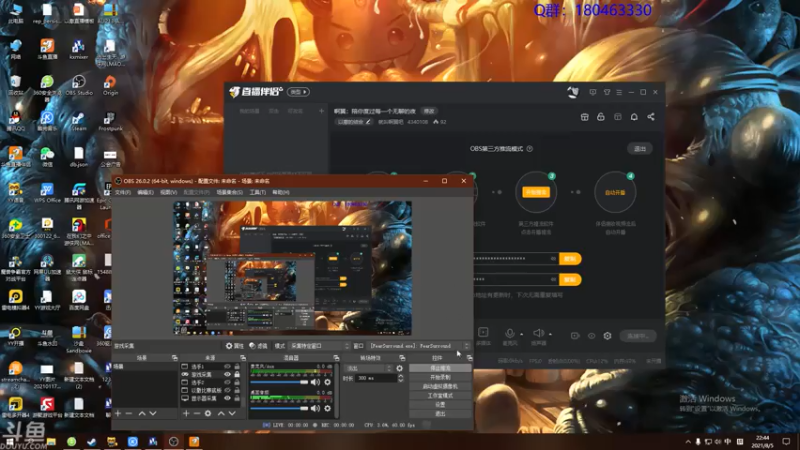Remove selected source with minus button
The image size is (800, 450).
[197, 413]
